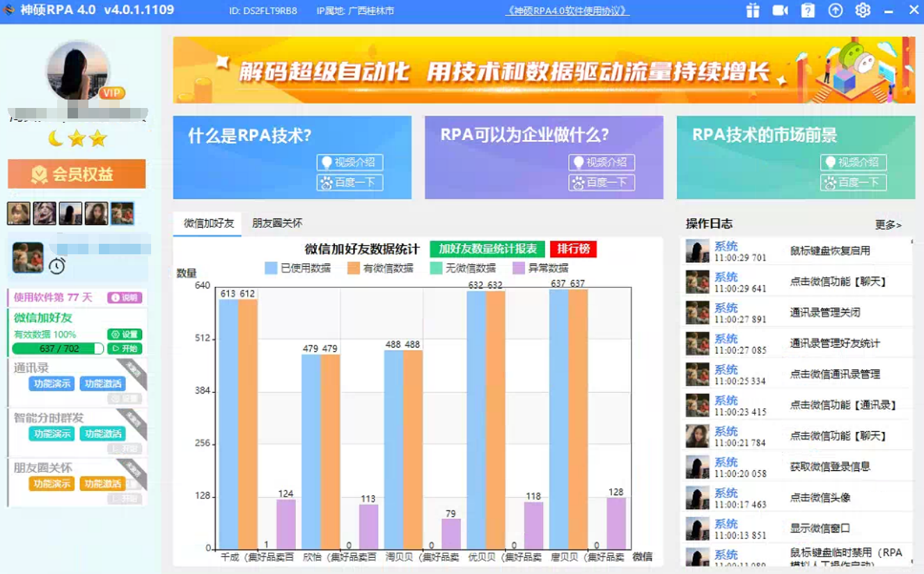Click the purple bar labeled 124
The height and width of the screenshot is (574, 924).
tap(286, 525)
